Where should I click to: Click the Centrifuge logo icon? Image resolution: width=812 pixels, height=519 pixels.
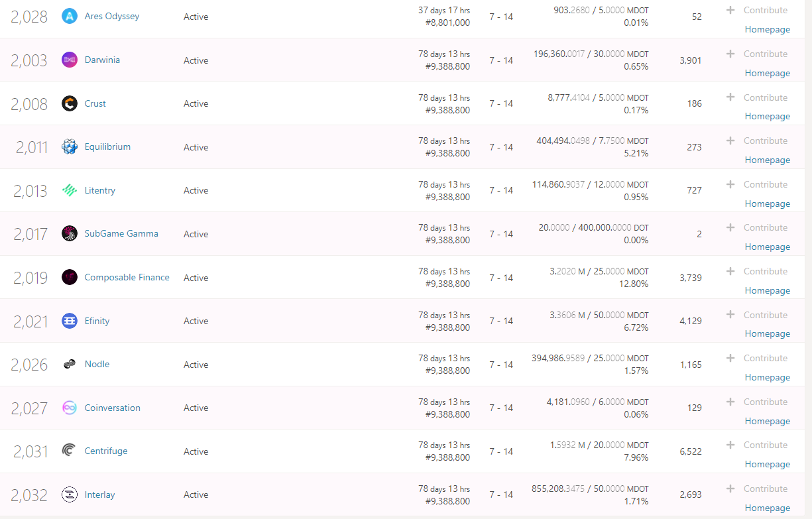coord(70,451)
